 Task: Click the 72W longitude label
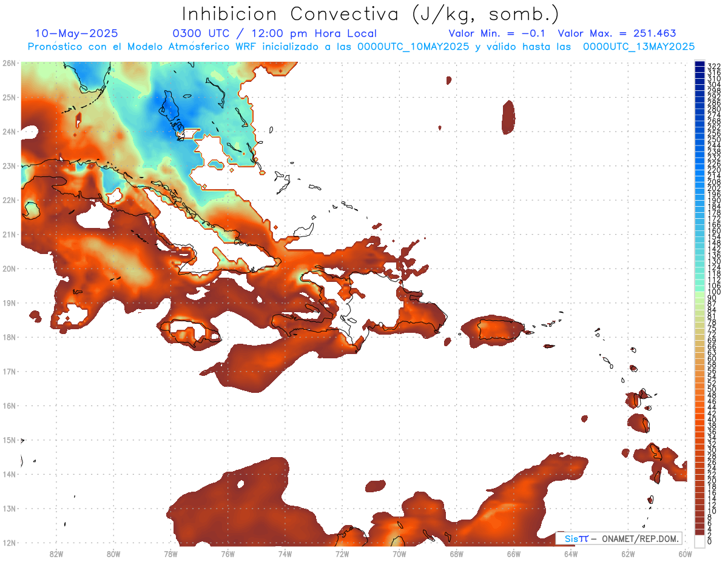click(x=342, y=554)
